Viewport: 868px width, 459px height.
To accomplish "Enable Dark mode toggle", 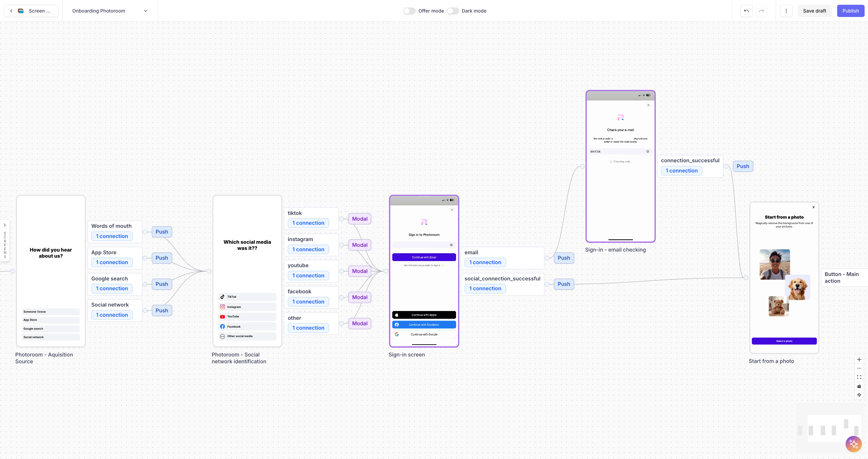I will [453, 11].
